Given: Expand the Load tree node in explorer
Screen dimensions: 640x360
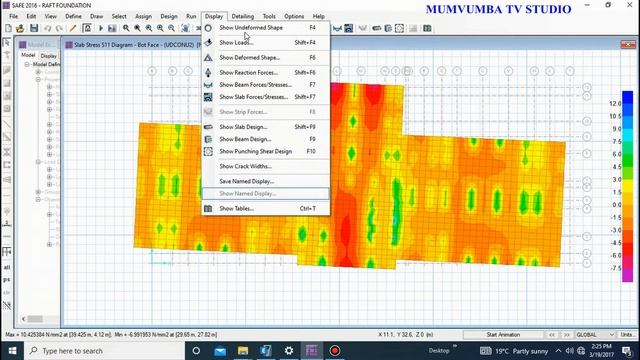Looking at the screenshot, I should tap(38, 162).
